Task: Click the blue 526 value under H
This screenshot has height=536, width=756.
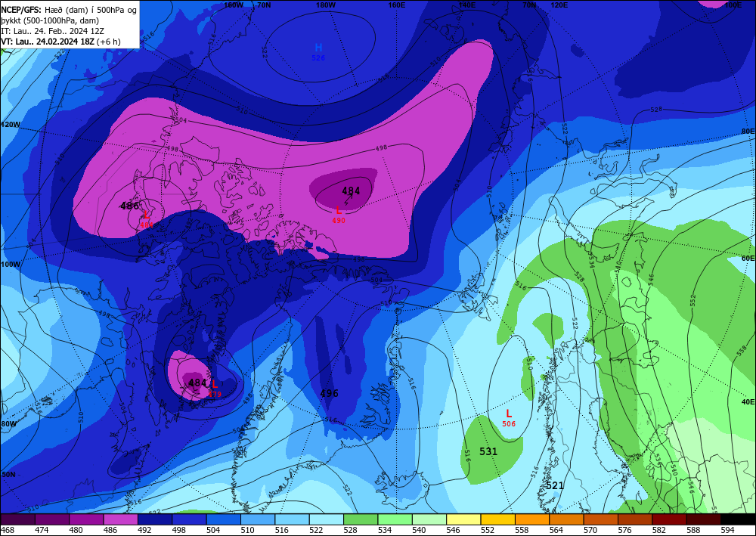Action: coord(318,58)
